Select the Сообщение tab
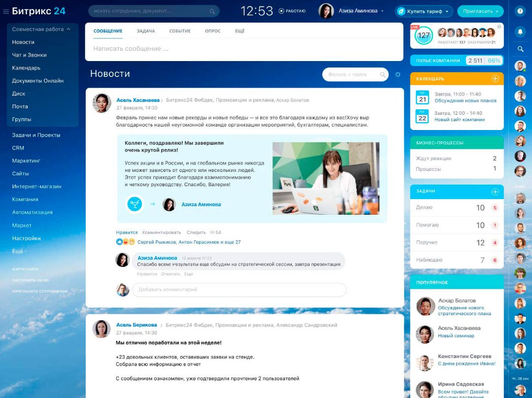Image resolution: width=532 pixels, height=398 pixels. 108,31
